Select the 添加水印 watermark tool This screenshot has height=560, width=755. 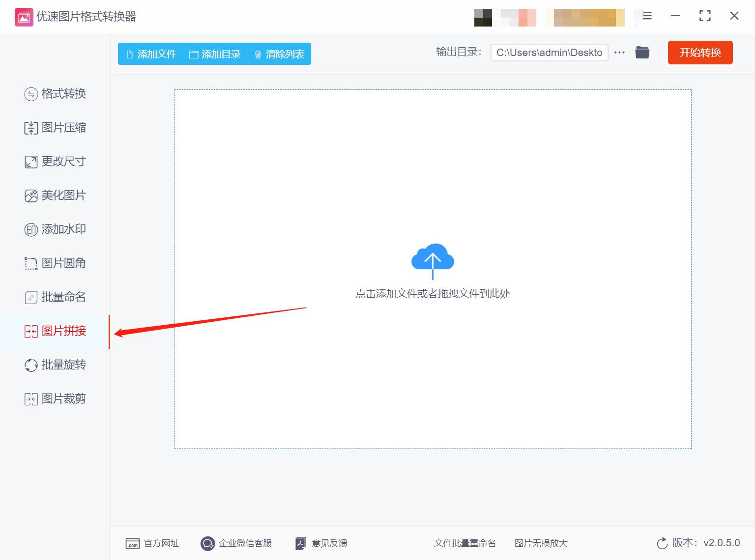(x=56, y=229)
